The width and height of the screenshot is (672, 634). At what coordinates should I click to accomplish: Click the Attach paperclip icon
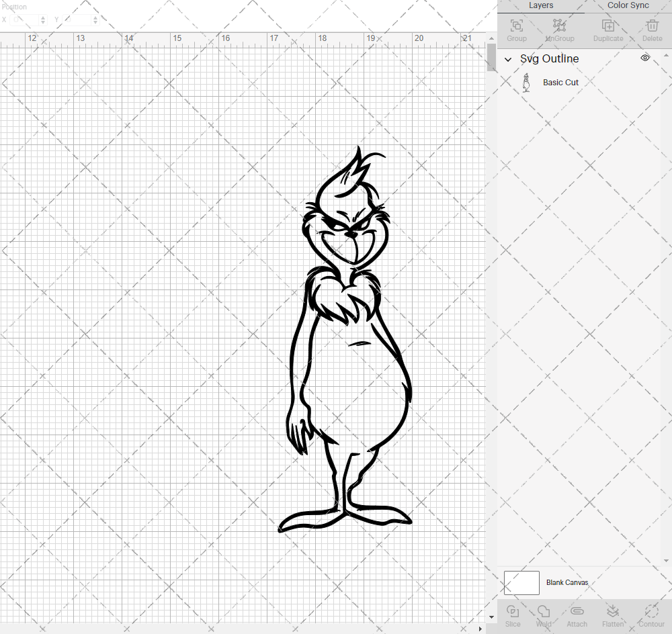(x=577, y=611)
